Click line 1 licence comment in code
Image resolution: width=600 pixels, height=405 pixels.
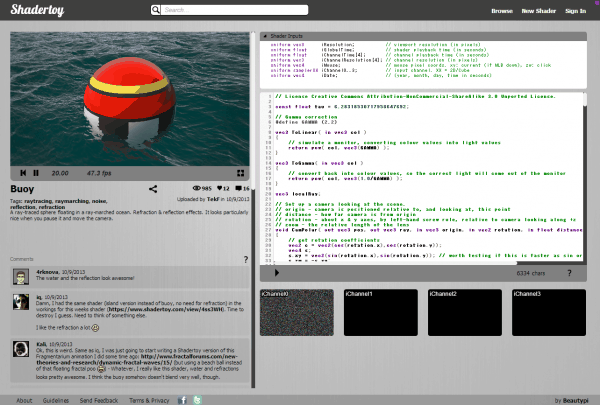pos(415,96)
